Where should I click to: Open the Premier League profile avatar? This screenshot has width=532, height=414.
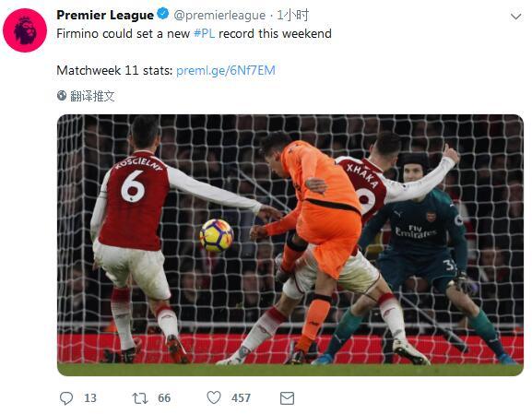[x=25, y=30]
